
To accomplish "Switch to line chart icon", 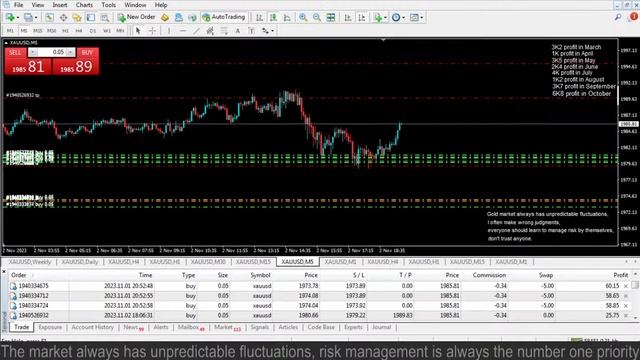I will tap(287, 18).
